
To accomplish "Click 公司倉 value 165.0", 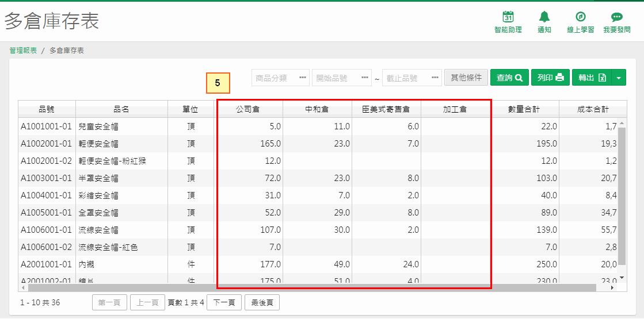I will 270,144.
